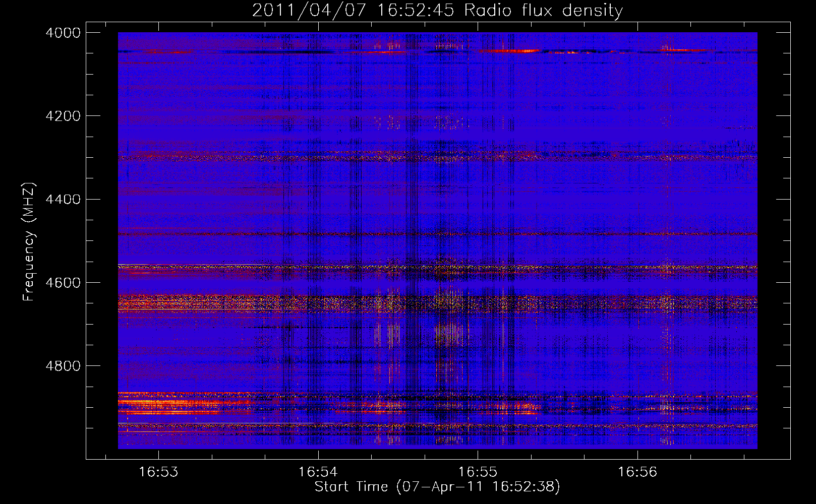The image size is (816, 504).
Task: Click the 16:53 time axis label
Action: click(158, 472)
